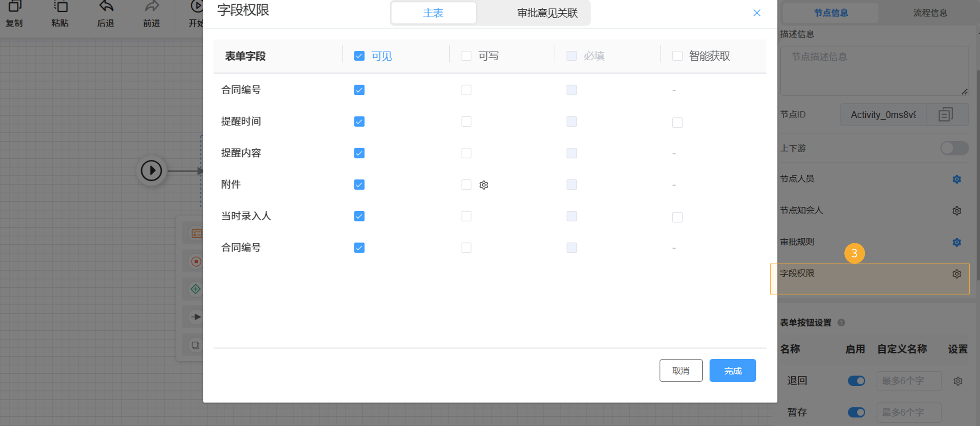Screen dimensions: 980x426
Task: Select the end event palette icon
Action: (x=196, y=261)
